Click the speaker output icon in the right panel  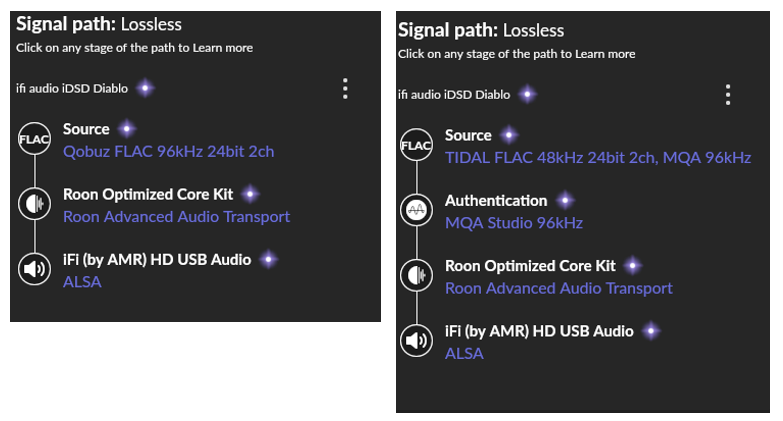(416, 341)
